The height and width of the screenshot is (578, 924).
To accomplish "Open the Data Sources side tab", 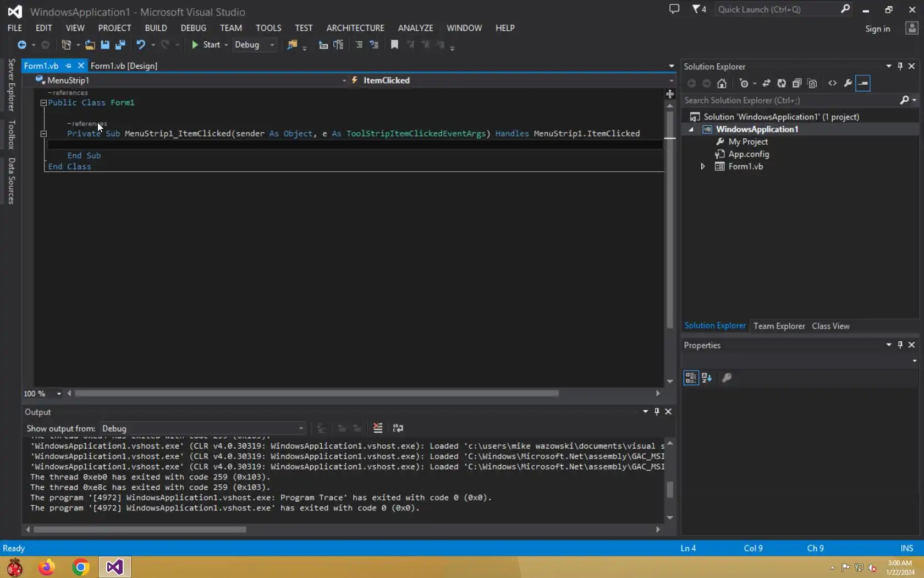I will click(11, 181).
